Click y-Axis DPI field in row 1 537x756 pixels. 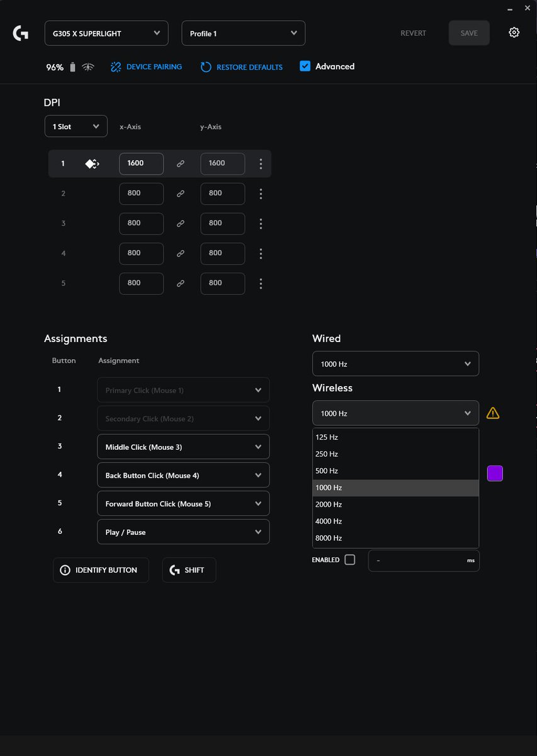click(223, 164)
